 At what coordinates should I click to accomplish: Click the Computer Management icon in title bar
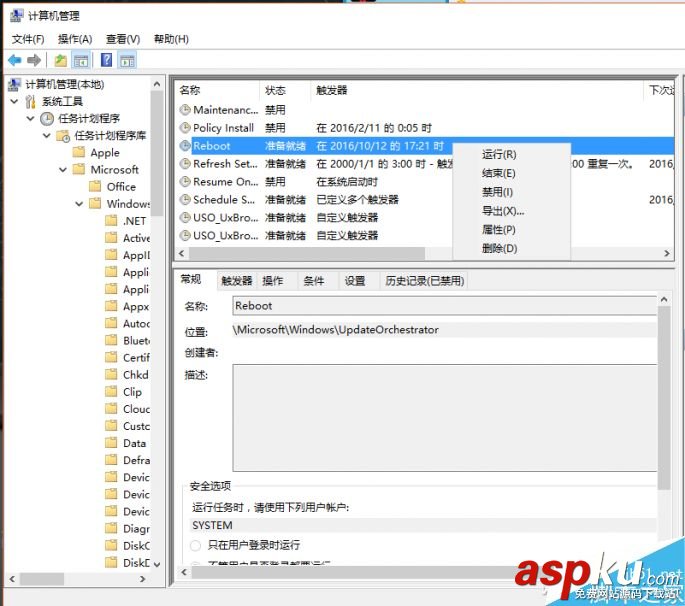tap(17, 15)
